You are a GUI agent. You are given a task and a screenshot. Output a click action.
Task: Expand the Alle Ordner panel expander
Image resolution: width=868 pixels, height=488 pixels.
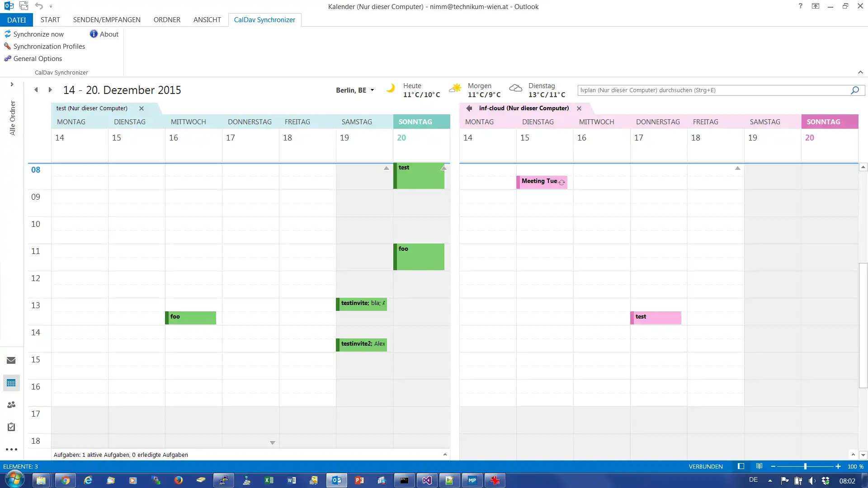[11, 85]
